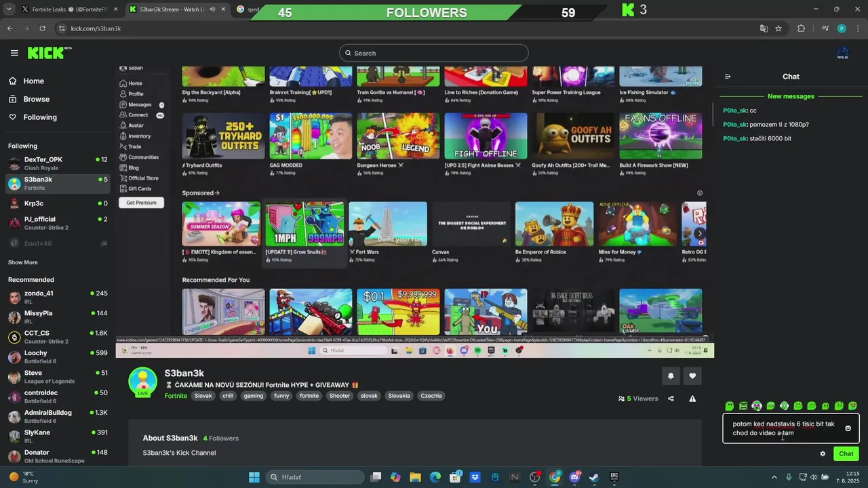Expand followed channels with Show More
The image size is (868, 488).
click(23, 262)
